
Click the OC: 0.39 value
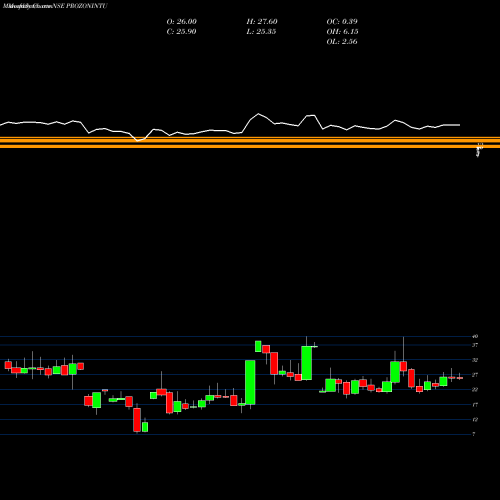pyautogui.click(x=342, y=22)
